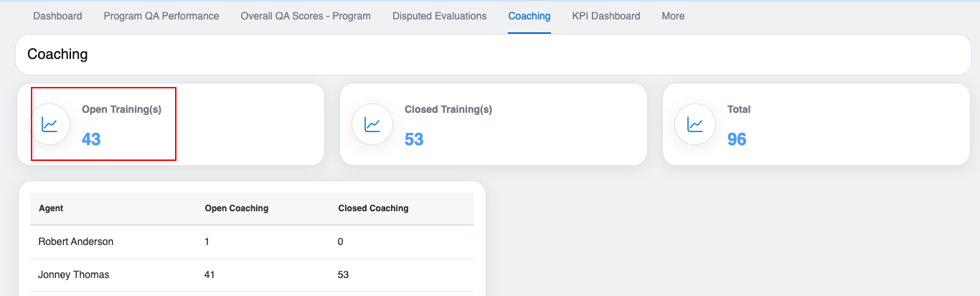
Task: Click the Closed Training(s) chart icon
Action: point(372,124)
